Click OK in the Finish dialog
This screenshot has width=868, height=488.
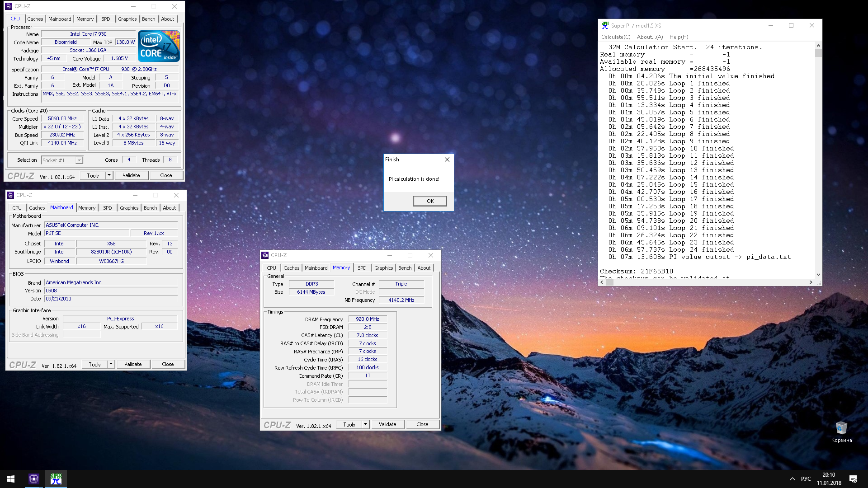[430, 201]
